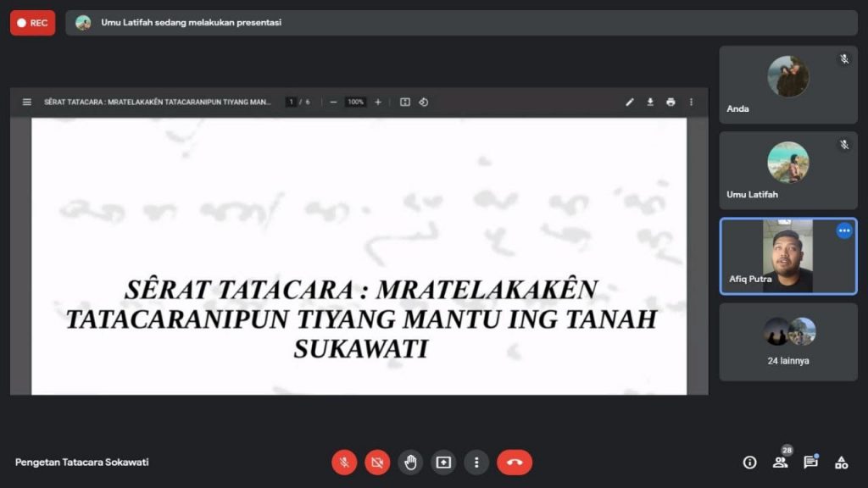868x488 pixels.
Task: Click the presenter avatar in top banner
Action: coord(83,23)
